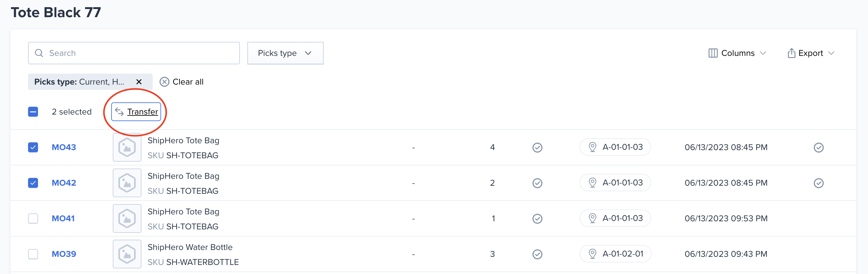Focus the Search input field
The height and width of the screenshot is (274, 868).
(x=134, y=53)
